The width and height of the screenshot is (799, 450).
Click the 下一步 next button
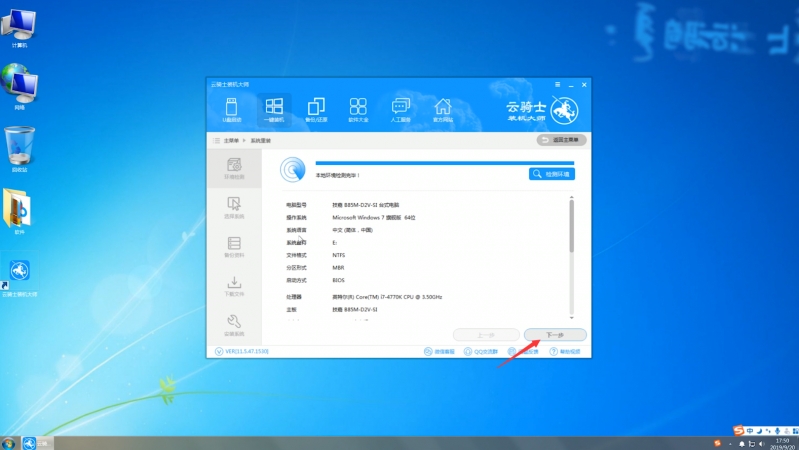555,335
